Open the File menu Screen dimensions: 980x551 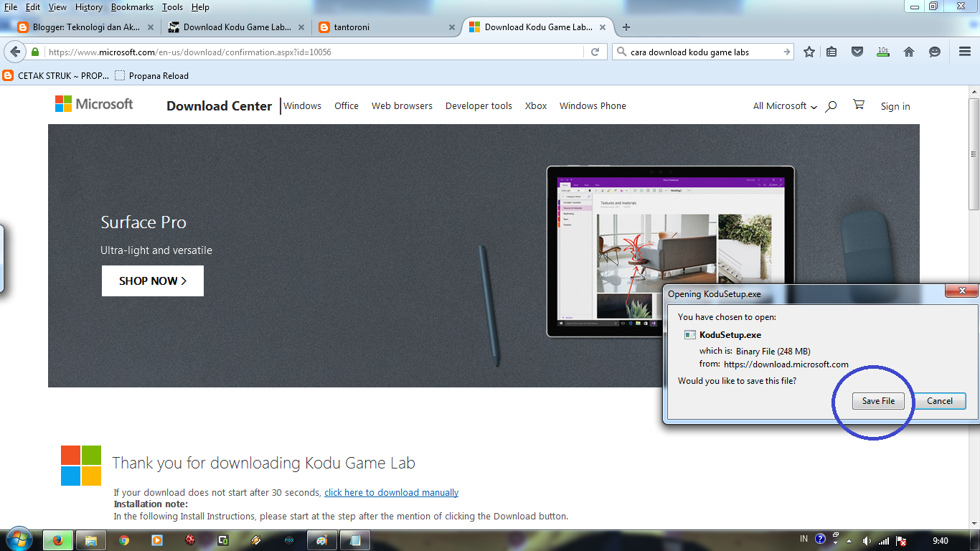point(11,7)
